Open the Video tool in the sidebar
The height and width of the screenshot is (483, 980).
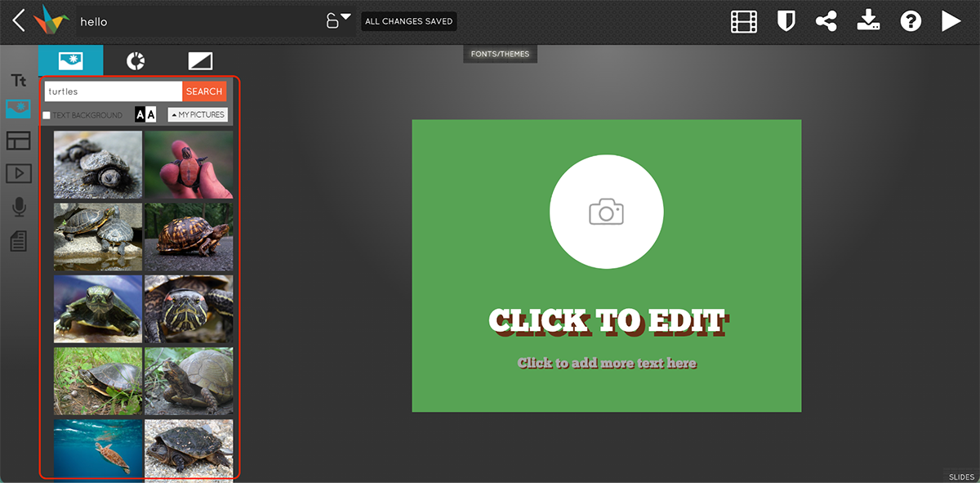pyautogui.click(x=18, y=173)
